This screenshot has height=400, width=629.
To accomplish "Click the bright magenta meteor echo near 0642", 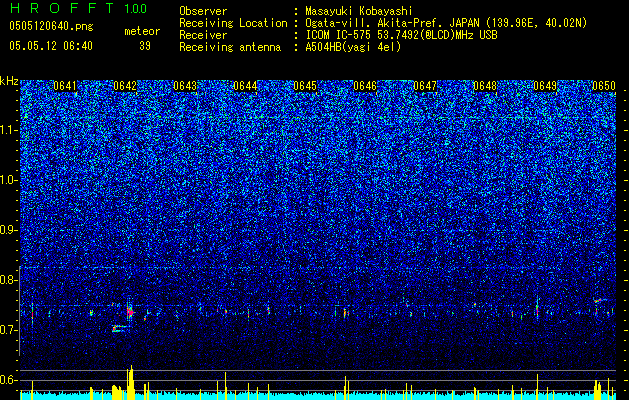I will pos(130,311).
